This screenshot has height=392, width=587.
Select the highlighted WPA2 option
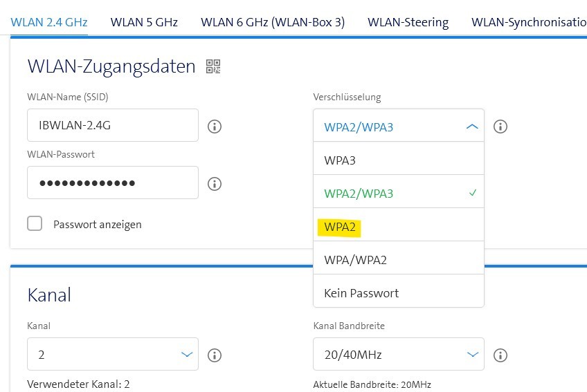(x=398, y=227)
